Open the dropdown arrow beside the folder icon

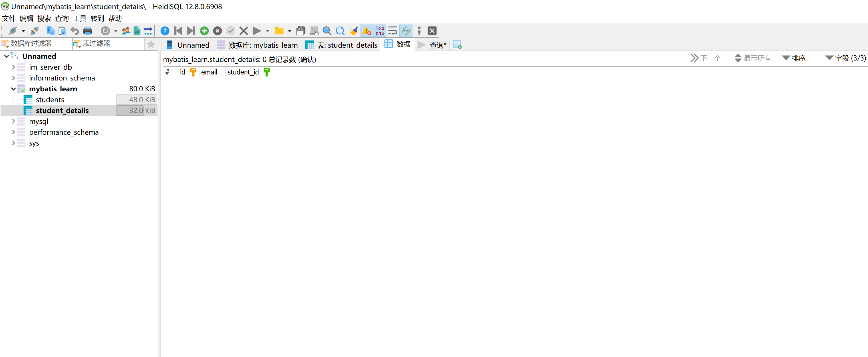(289, 31)
